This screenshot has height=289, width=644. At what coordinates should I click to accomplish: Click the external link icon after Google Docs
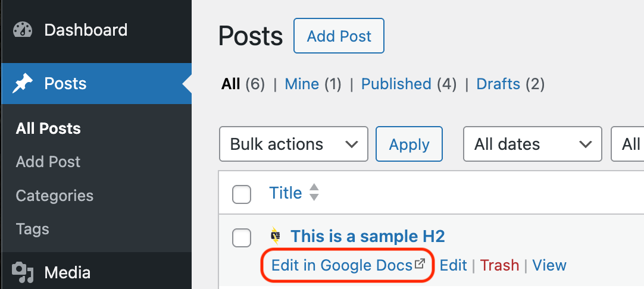[421, 264]
